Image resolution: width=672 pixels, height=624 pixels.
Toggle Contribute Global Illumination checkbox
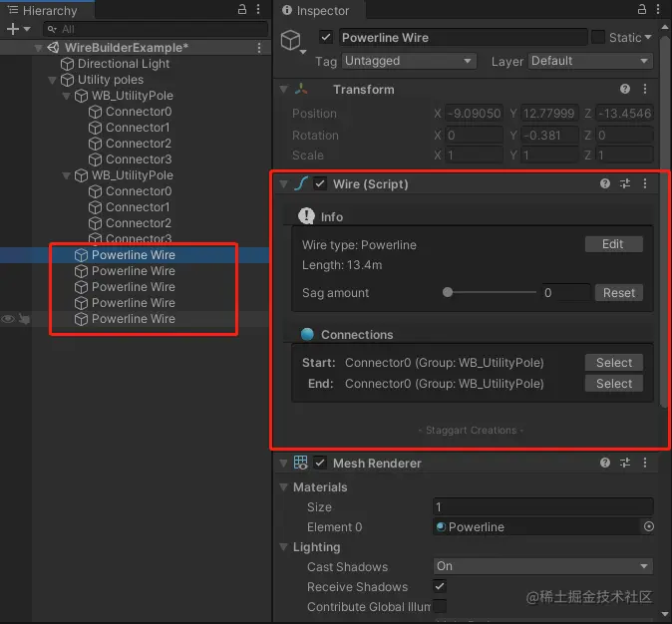point(440,606)
